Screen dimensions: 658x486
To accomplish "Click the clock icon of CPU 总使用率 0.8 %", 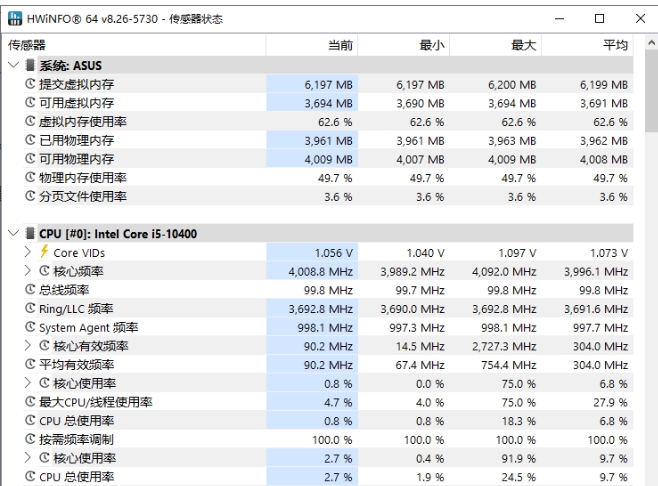I will [30, 420].
